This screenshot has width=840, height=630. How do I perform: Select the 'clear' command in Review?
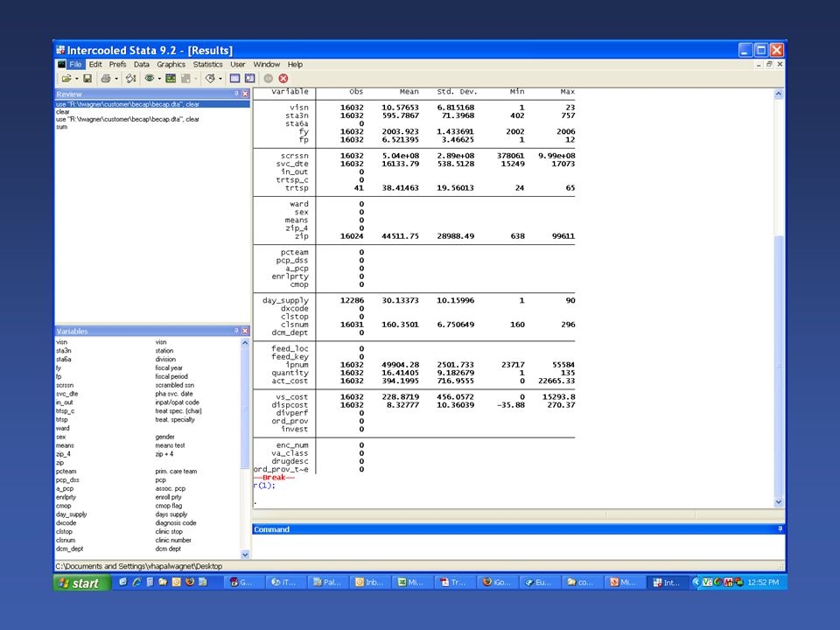point(63,112)
